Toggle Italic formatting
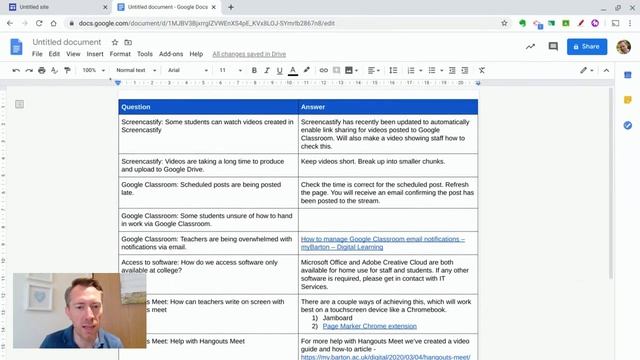 pyautogui.click(x=267, y=71)
